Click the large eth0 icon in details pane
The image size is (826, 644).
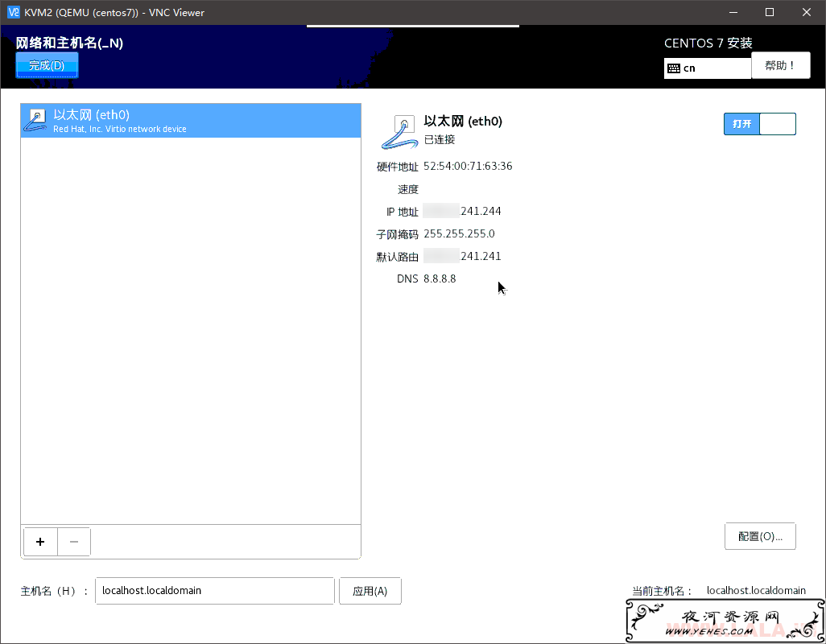tap(399, 132)
